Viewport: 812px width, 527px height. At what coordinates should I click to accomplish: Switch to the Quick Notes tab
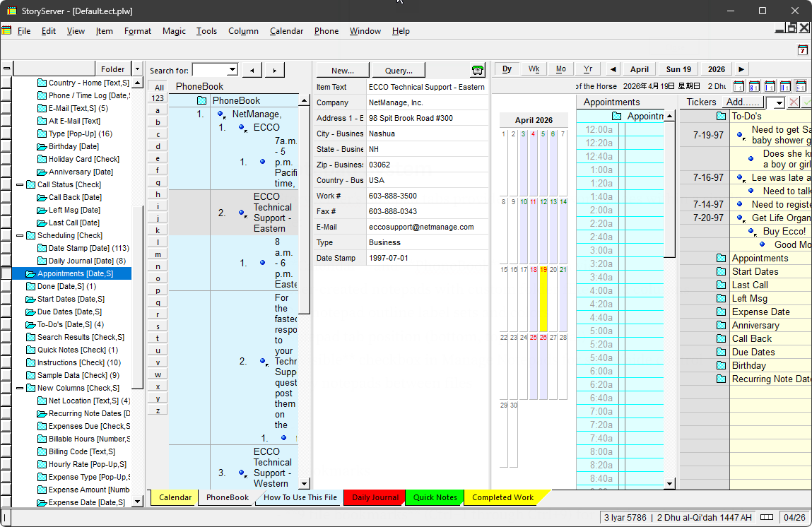(435, 497)
